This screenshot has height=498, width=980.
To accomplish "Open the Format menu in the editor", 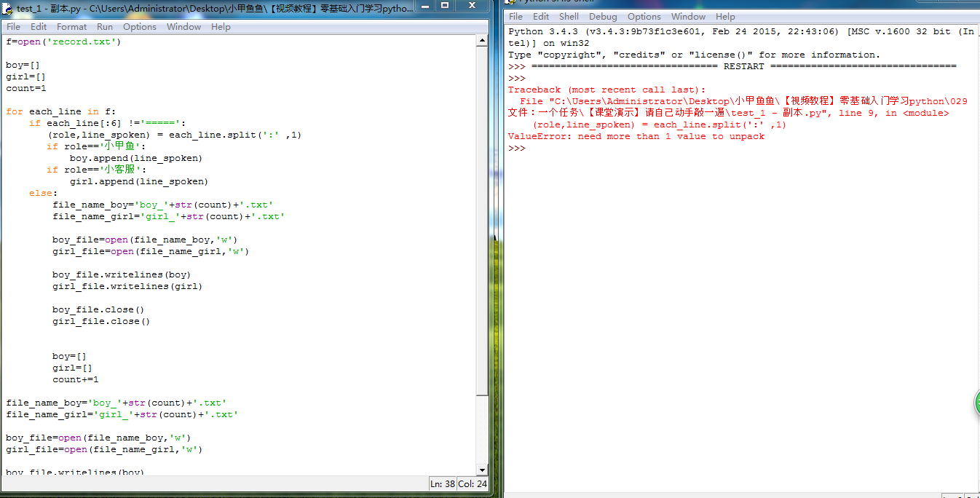I will 71,27.
